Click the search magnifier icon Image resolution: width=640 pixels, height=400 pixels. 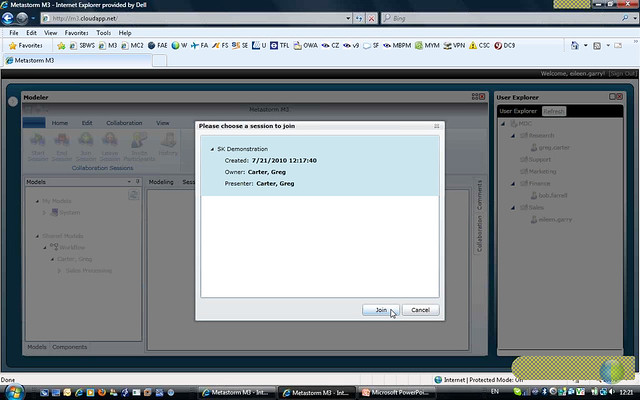click(625, 18)
